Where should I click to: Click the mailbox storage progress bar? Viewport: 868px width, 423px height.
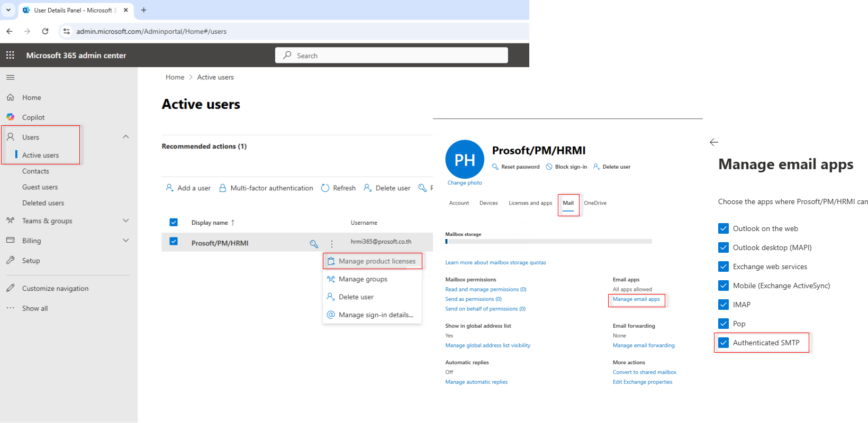[x=548, y=242]
